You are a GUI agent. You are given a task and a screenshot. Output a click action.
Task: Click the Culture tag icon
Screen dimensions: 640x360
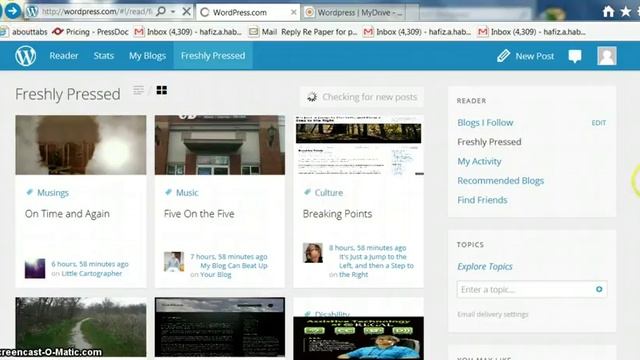pos(307,192)
